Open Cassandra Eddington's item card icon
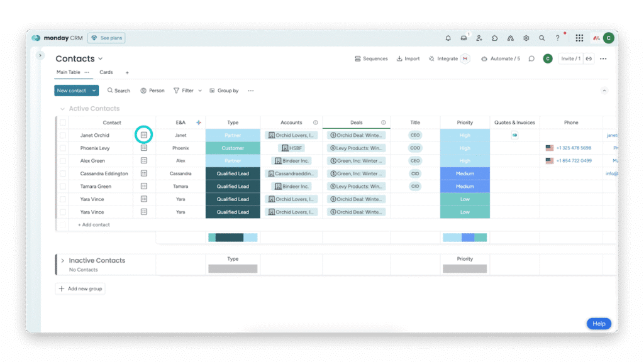This screenshot has width=644, height=362. tap(144, 173)
